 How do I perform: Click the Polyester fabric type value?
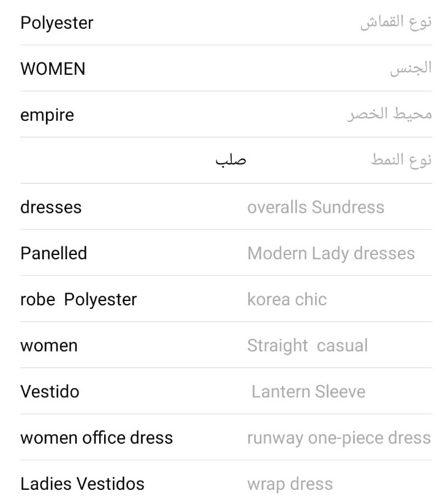57,23
